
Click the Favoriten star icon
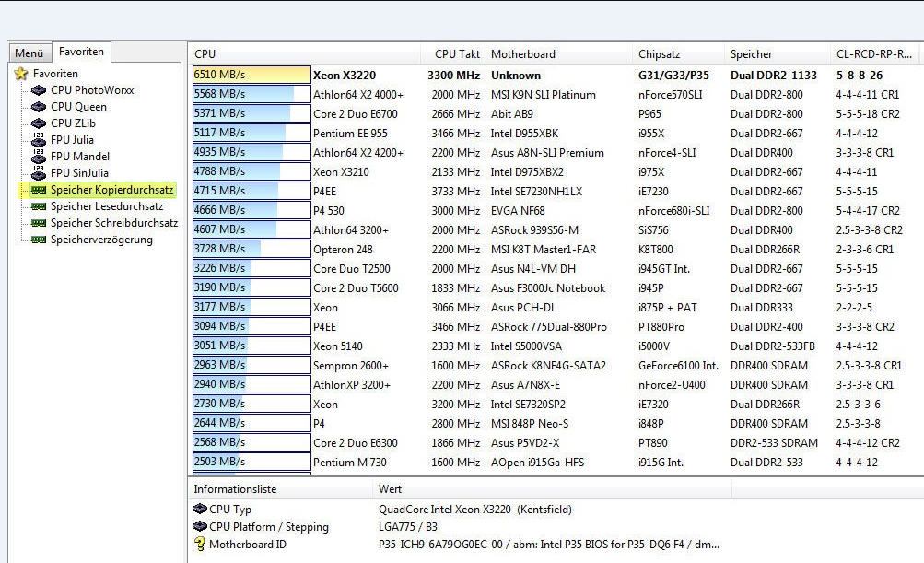tap(21, 74)
